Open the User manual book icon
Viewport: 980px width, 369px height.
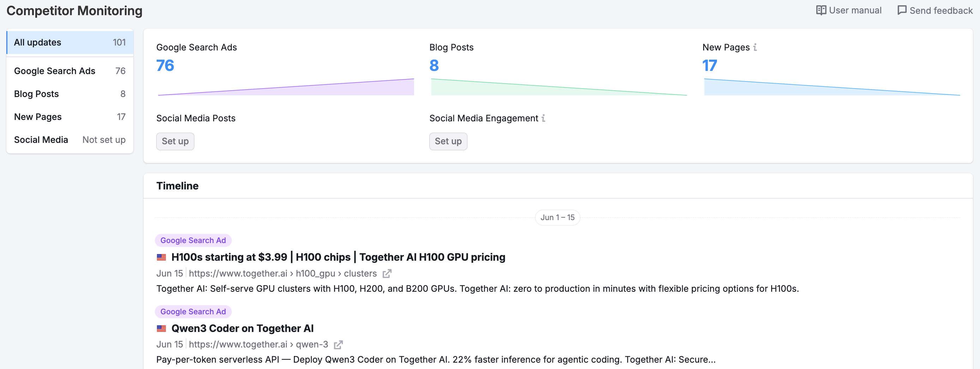(821, 10)
